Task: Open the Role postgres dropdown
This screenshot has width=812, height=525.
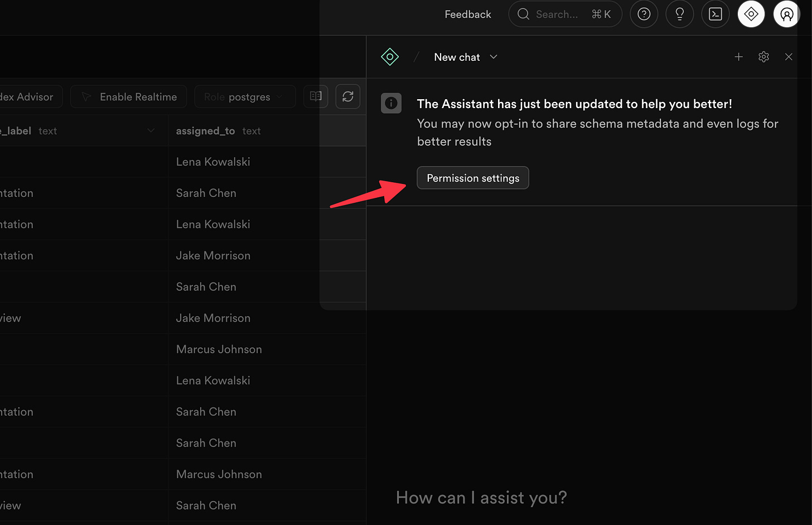Action: click(245, 97)
